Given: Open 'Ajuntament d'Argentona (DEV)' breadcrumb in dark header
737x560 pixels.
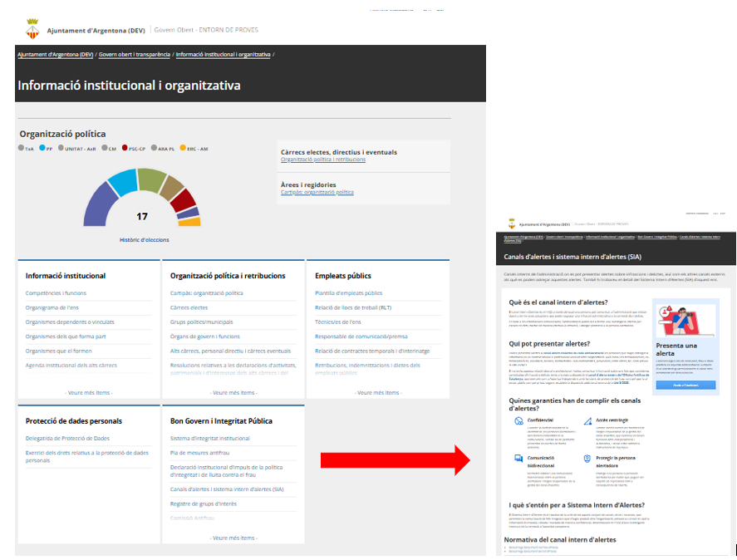Looking at the screenshot, I should click(55, 55).
